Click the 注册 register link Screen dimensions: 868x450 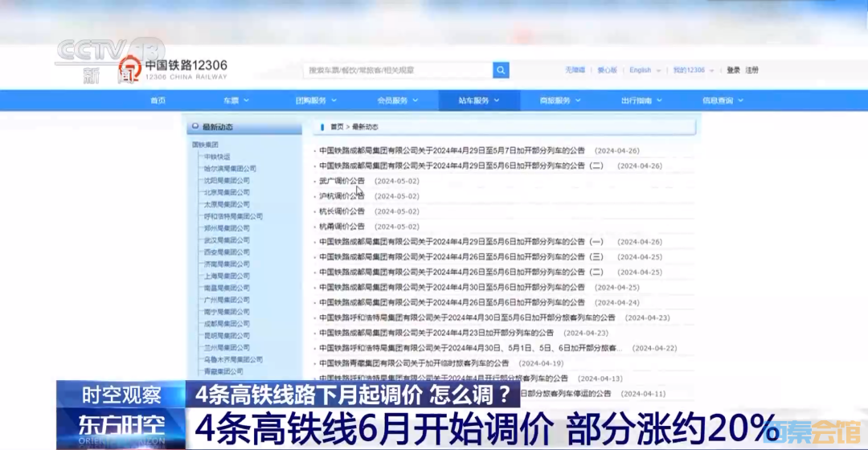[751, 71]
